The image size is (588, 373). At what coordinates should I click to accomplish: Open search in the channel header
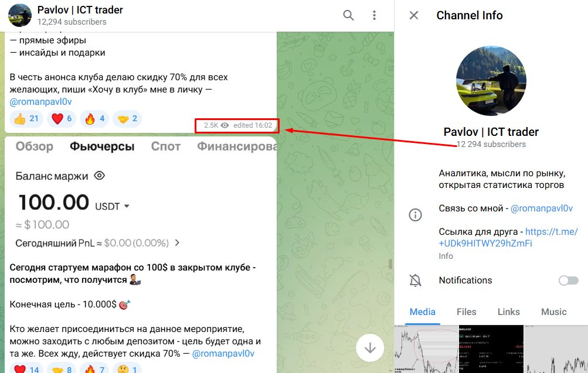coord(348,15)
